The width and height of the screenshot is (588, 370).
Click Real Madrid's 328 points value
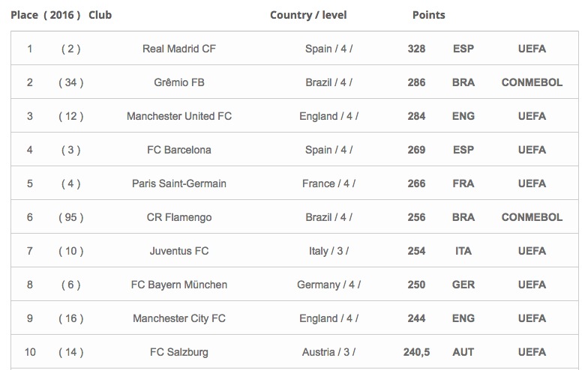coord(416,49)
